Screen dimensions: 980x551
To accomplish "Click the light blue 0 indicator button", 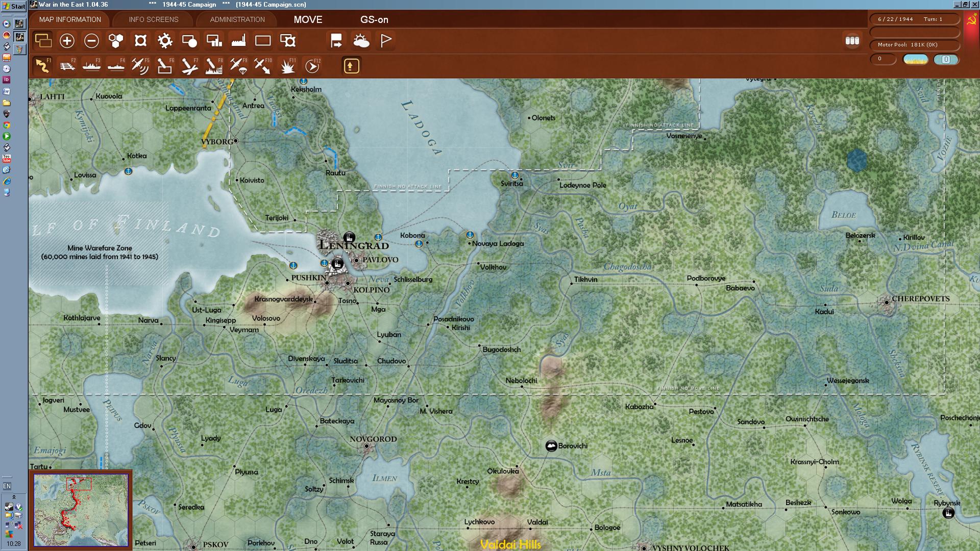I will 946,59.
